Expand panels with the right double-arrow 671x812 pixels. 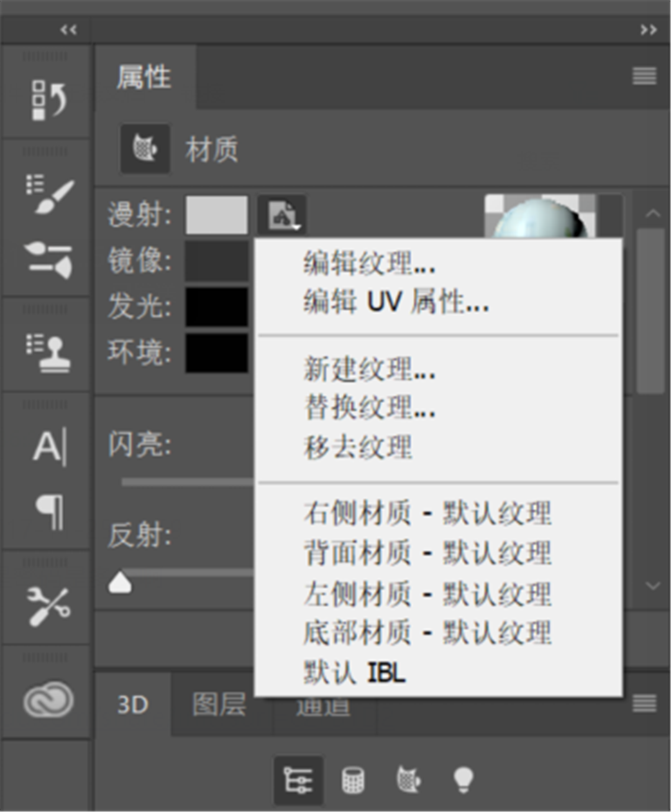[648, 30]
